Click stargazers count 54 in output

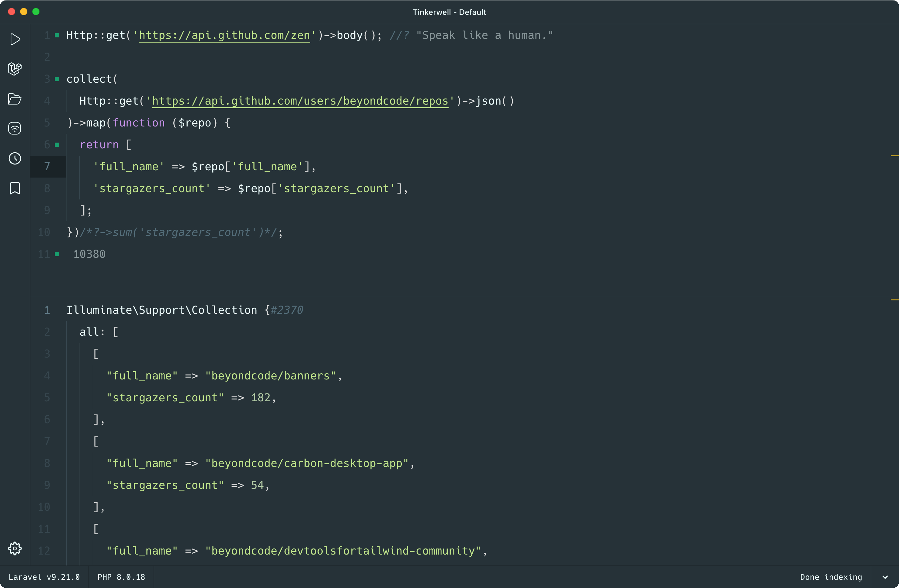[x=257, y=485]
